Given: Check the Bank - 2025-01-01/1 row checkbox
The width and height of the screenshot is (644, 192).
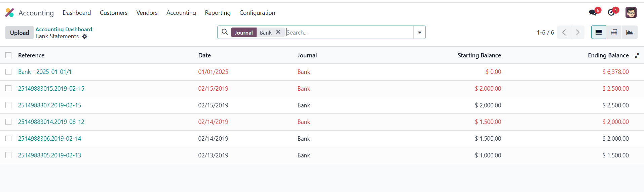Looking at the screenshot, I should (8, 72).
